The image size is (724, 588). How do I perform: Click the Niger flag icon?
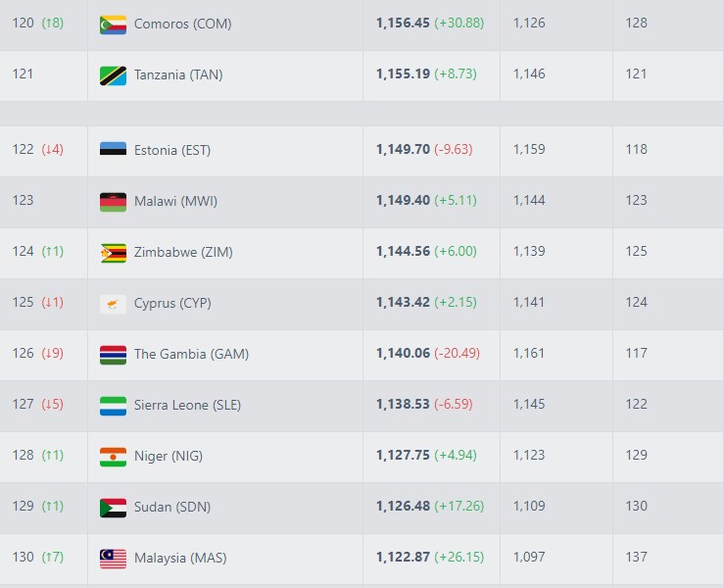tap(113, 456)
